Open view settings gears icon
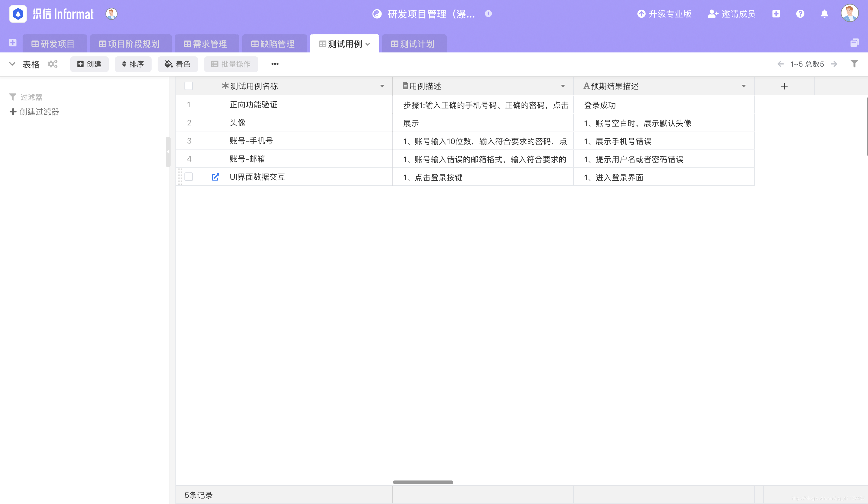The height and width of the screenshot is (504, 868). coord(52,64)
